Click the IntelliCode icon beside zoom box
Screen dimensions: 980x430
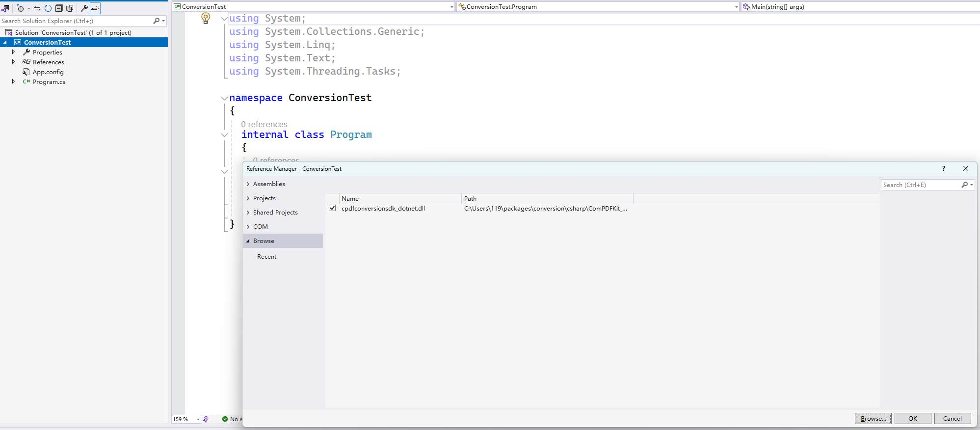tap(206, 419)
